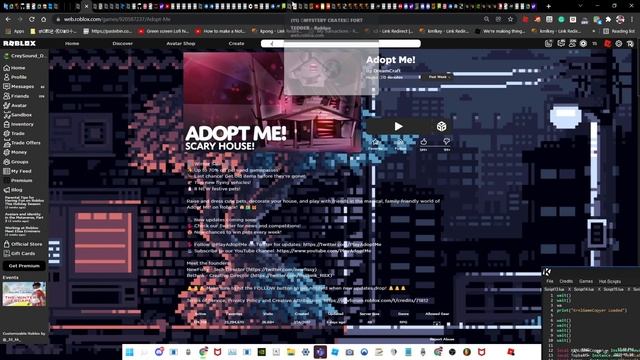The height and width of the screenshot is (360, 640).
Task: Open the Robux icon in the Roblox header
Action: click(583, 43)
